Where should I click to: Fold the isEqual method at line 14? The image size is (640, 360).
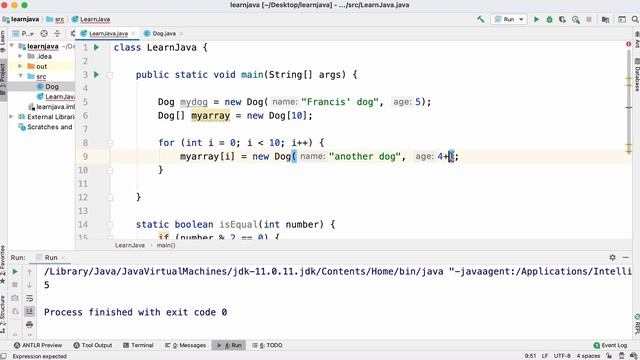coord(110,224)
